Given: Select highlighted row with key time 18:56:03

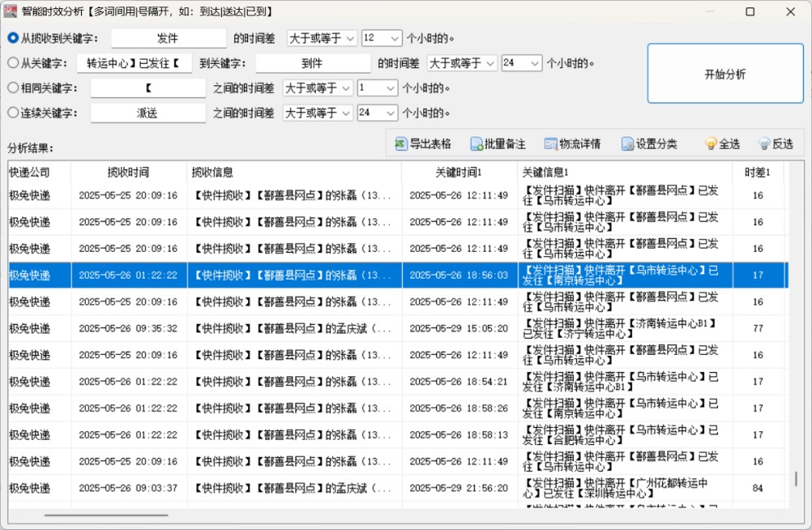Looking at the screenshot, I should (x=399, y=275).
